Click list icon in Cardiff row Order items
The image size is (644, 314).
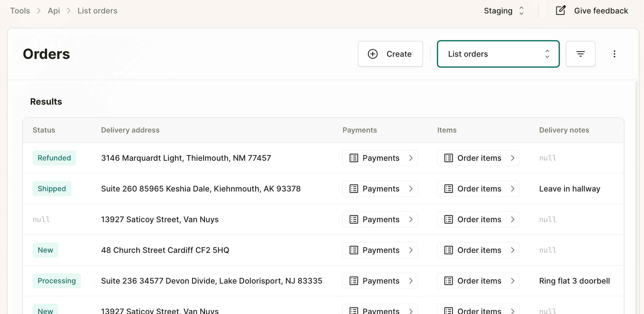pos(448,250)
